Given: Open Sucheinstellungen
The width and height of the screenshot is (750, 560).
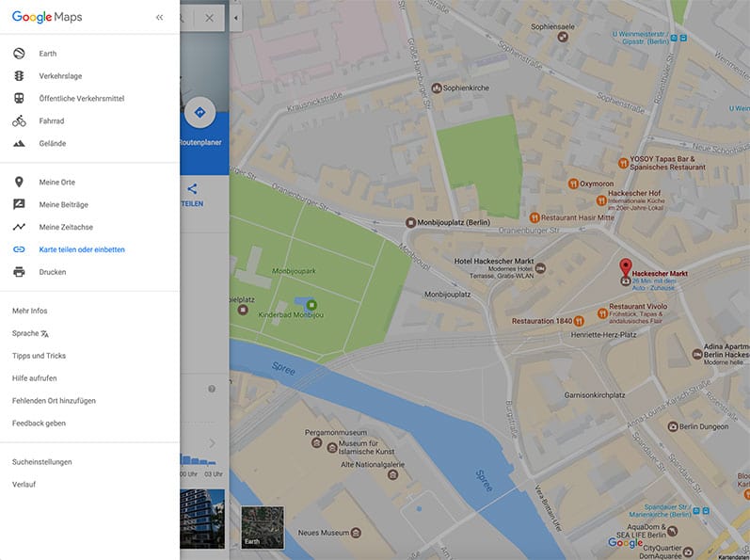Looking at the screenshot, I should tap(41, 462).
